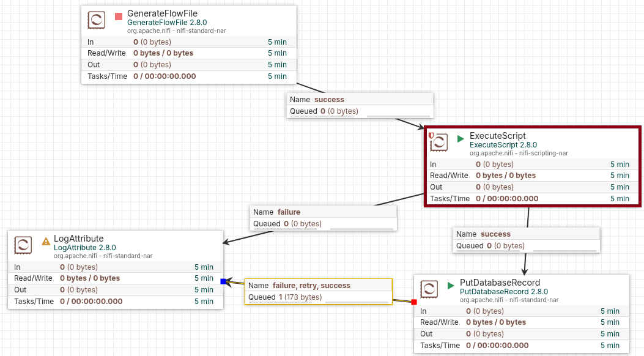644x356 pixels.
Task: Click the In row of GenerateFlowFile
Action: 188,42
